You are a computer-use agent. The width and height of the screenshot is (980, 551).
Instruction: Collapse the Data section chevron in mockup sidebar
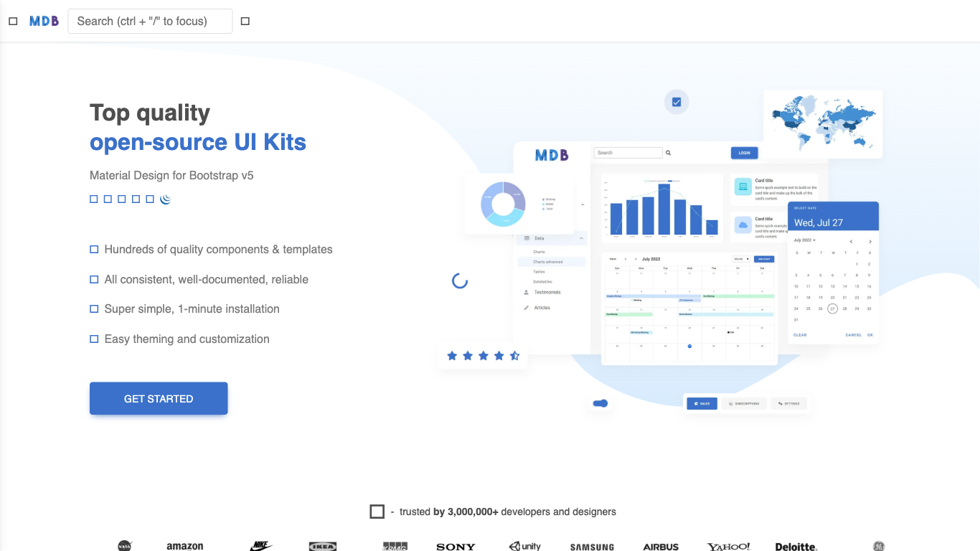(581, 238)
